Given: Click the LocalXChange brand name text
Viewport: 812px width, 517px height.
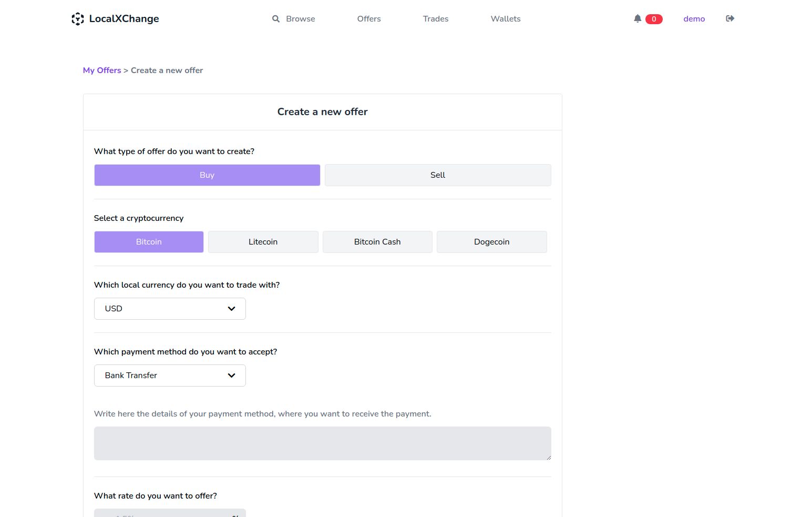Looking at the screenshot, I should (124, 19).
